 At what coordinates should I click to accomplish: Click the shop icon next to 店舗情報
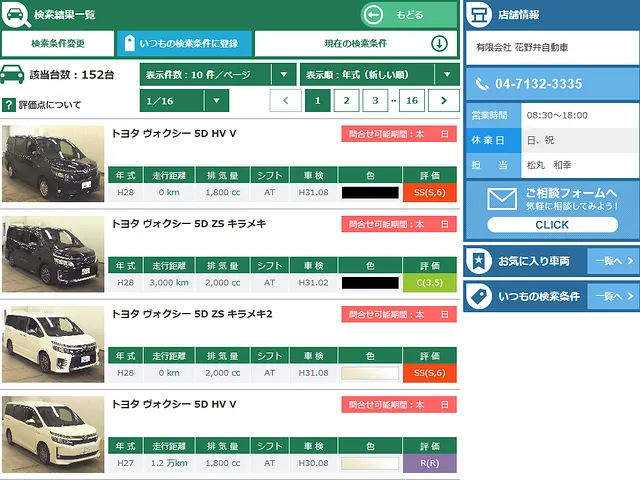click(479, 15)
